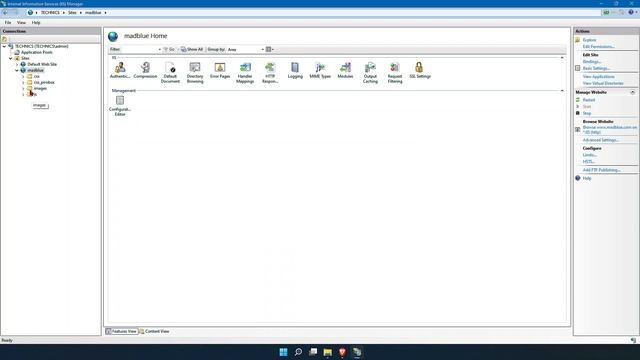
Task: Open the Help menu
Action: 36,23
